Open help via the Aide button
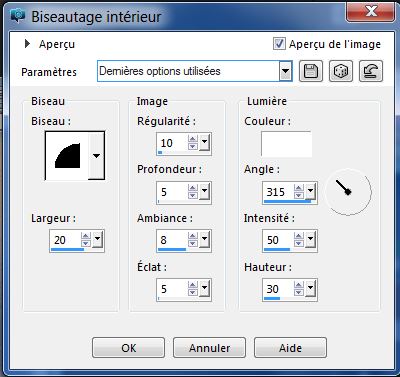 pos(290,348)
